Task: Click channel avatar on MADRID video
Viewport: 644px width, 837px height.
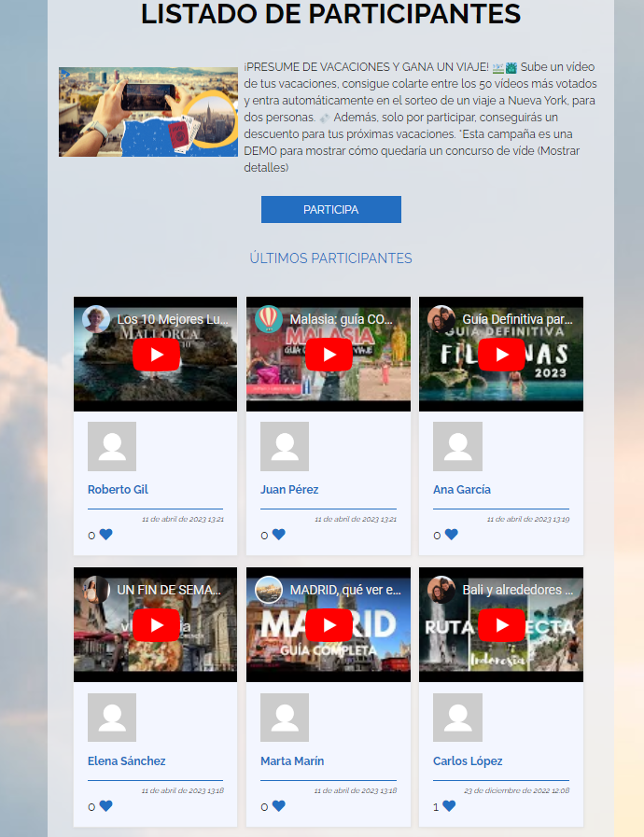Action: (x=269, y=590)
